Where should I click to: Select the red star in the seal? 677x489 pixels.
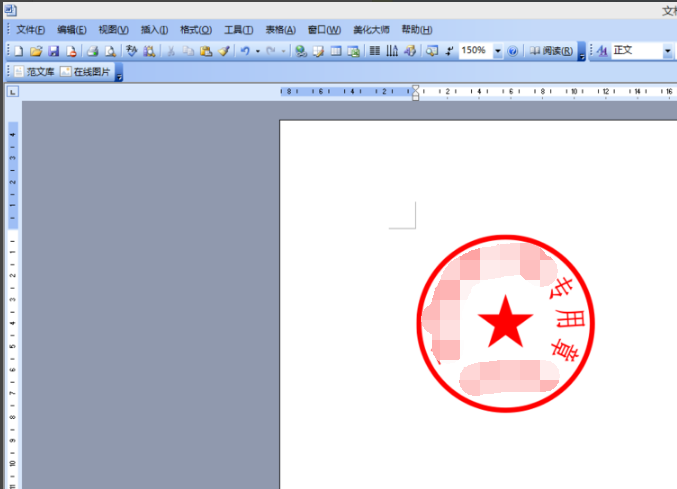(x=505, y=322)
